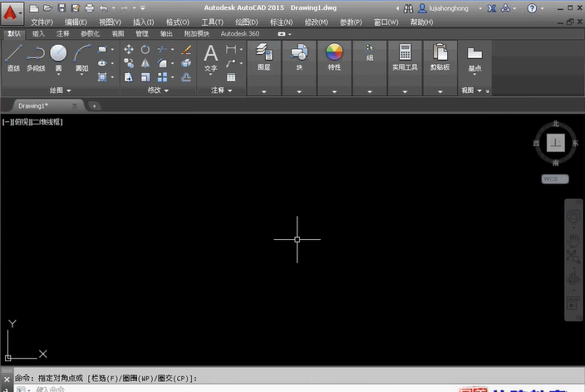Open the 文件(F) menu
The width and height of the screenshot is (585, 392).
(42, 22)
